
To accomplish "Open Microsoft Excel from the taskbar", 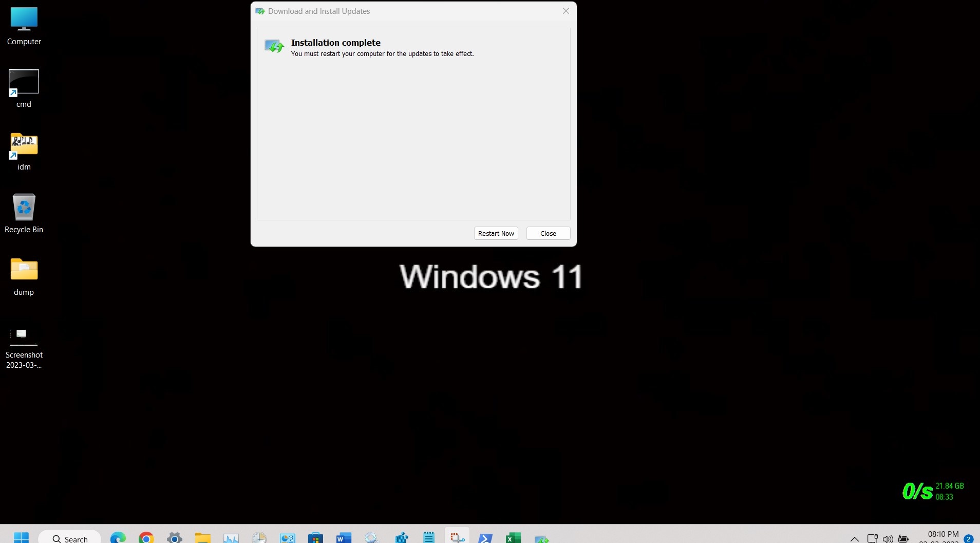I will coord(513,538).
